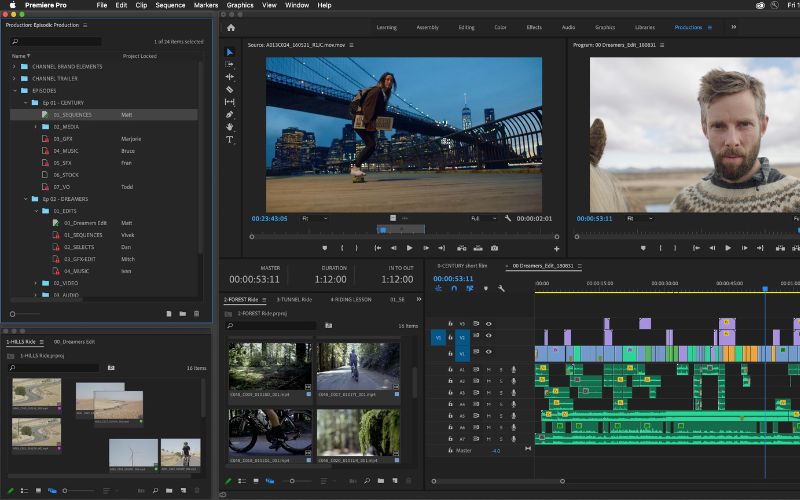Viewport: 800px width, 500px height.
Task: Select the Ripple Edit tool
Action: tap(230, 77)
